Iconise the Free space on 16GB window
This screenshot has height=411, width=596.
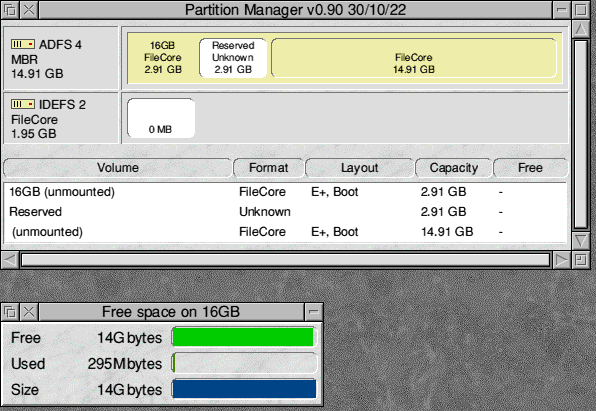tap(314, 312)
